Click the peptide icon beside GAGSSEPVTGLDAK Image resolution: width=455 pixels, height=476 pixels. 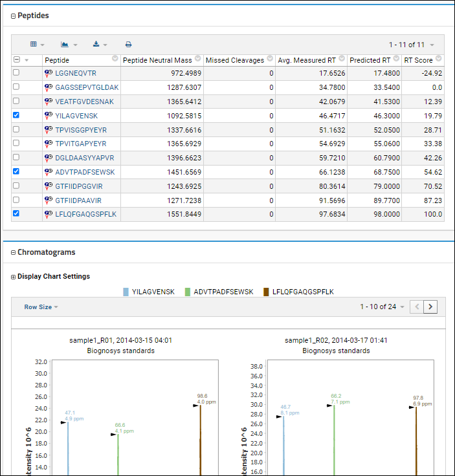pyautogui.click(x=49, y=87)
